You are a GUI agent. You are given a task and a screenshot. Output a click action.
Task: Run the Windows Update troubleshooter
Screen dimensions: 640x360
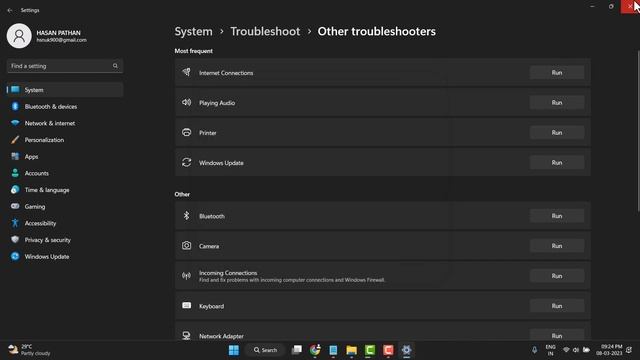click(557, 162)
